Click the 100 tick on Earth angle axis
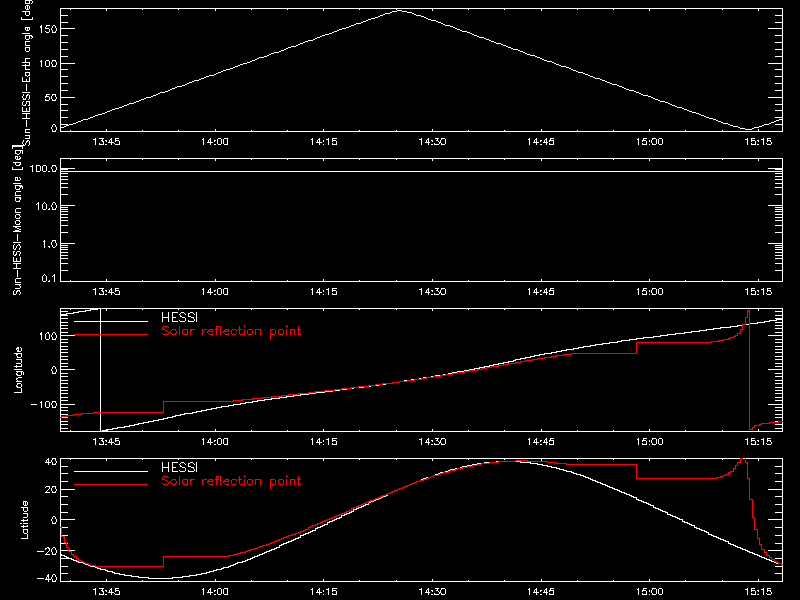The height and width of the screenshot is (600, 800). click(48, 64)
